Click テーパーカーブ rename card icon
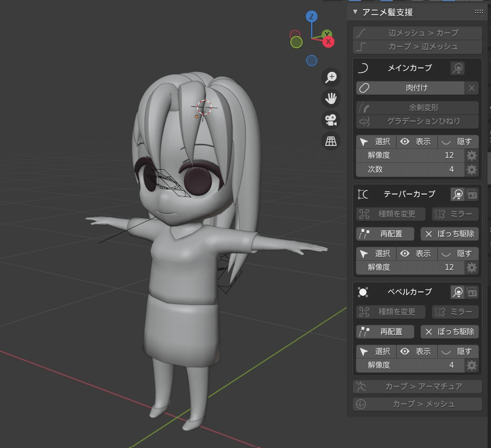Image resolution: width=491 pixels, height=448 pixels. click(472, 195)
